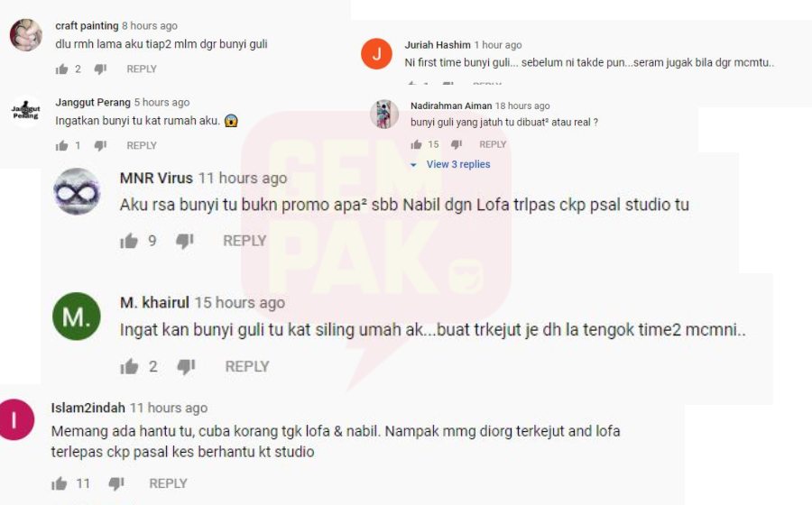812x505 pixels.
Task: Dislike Islam2indah's comment
Action: click(116, 483)
